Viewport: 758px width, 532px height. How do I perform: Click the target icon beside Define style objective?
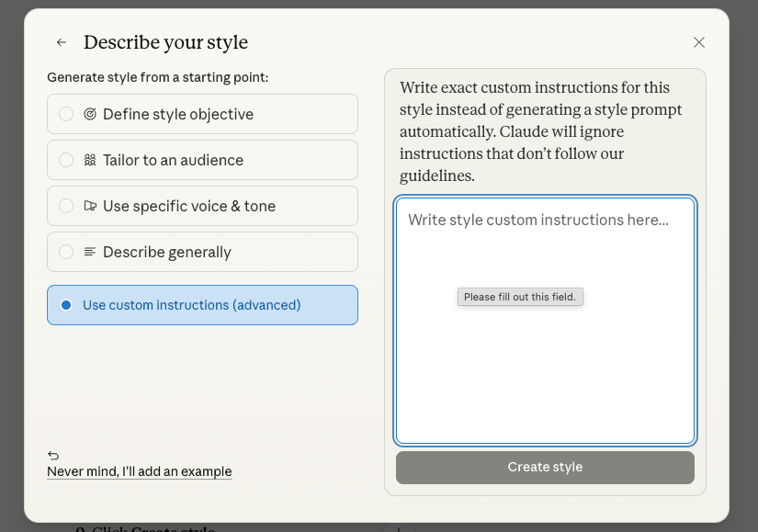point(90,114)
